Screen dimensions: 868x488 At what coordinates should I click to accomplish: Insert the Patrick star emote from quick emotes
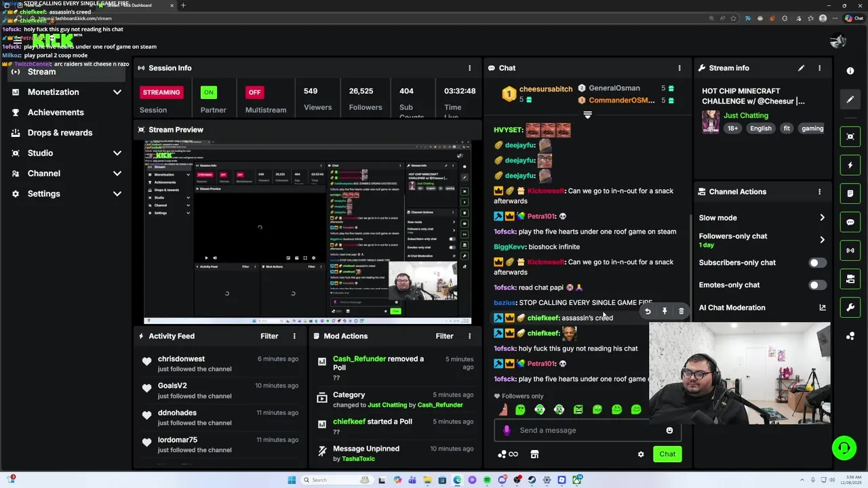click(503, 409)
